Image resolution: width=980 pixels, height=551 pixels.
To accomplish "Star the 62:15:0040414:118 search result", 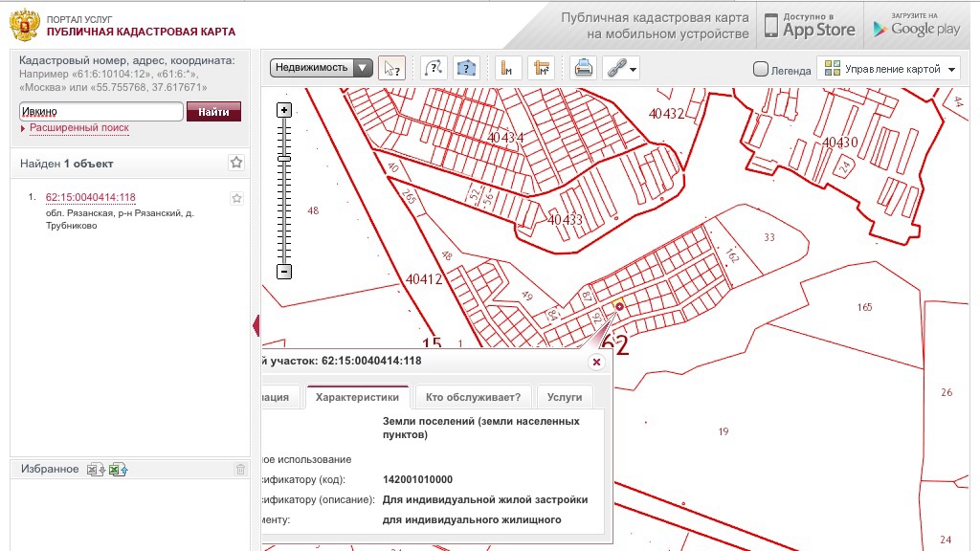I will (236, 198).
